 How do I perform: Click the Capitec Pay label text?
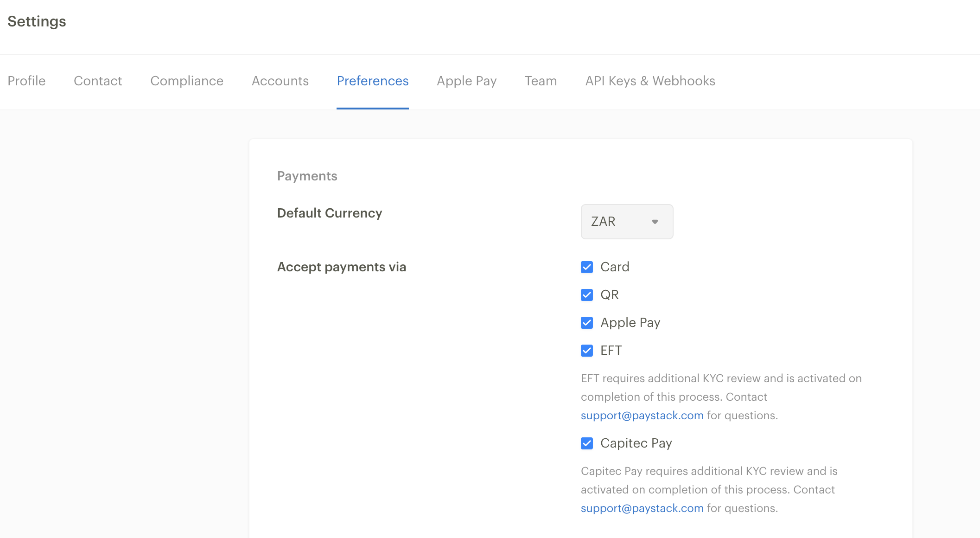point(636,443)
